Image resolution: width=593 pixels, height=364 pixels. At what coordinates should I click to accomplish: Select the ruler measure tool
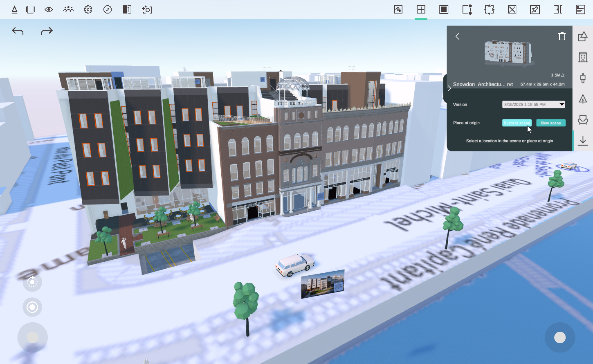tap(558, 9)
